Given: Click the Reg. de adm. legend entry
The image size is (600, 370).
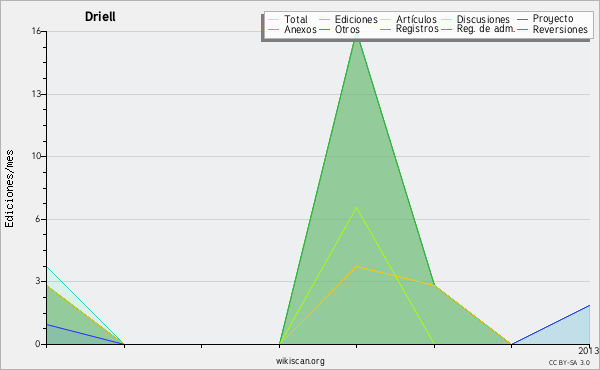Looking at the screenshot, I should (x=486, y=29).
